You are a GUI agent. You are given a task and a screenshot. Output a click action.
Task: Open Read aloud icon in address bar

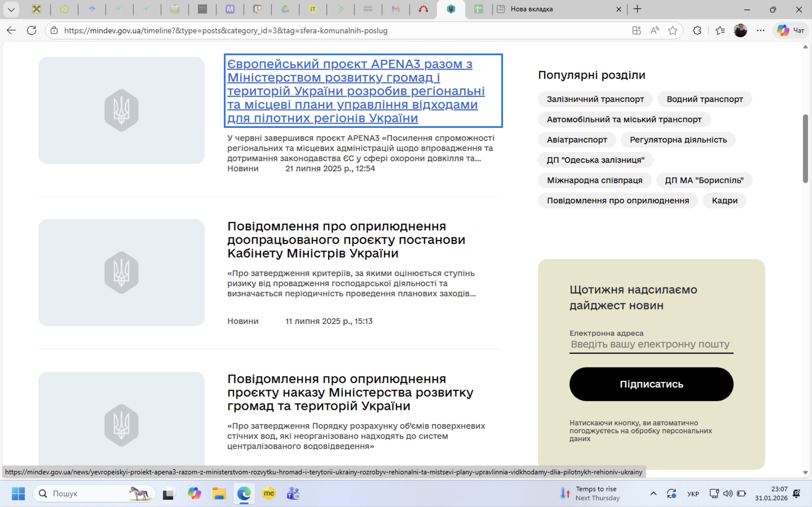[654, 30]
